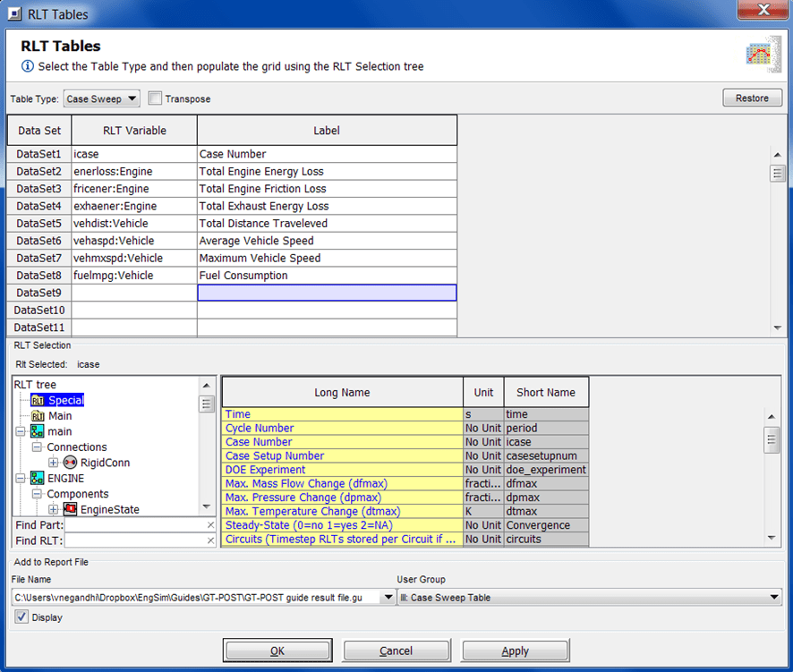Click the Restore button
Image resolution: width=793 pixels, height=672 pixels.
(752, 98)
